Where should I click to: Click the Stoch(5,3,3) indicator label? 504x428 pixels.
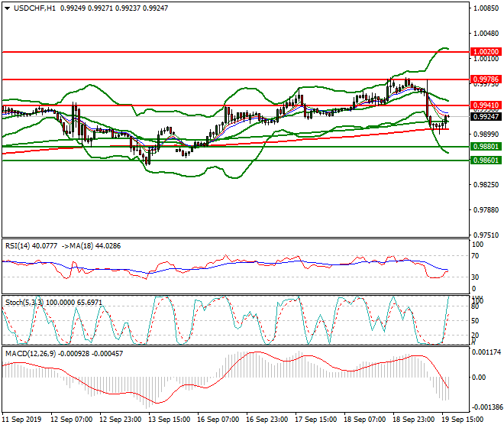coord(24,303)
